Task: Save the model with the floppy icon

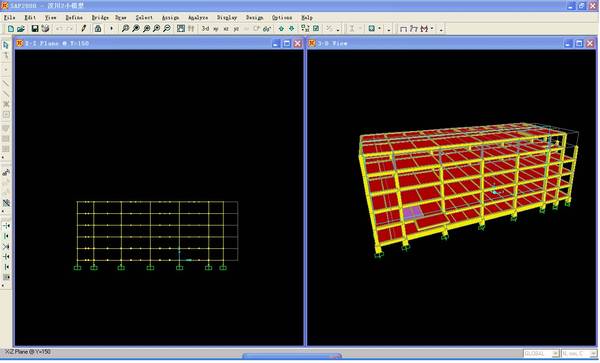Action: coord(35,29)
